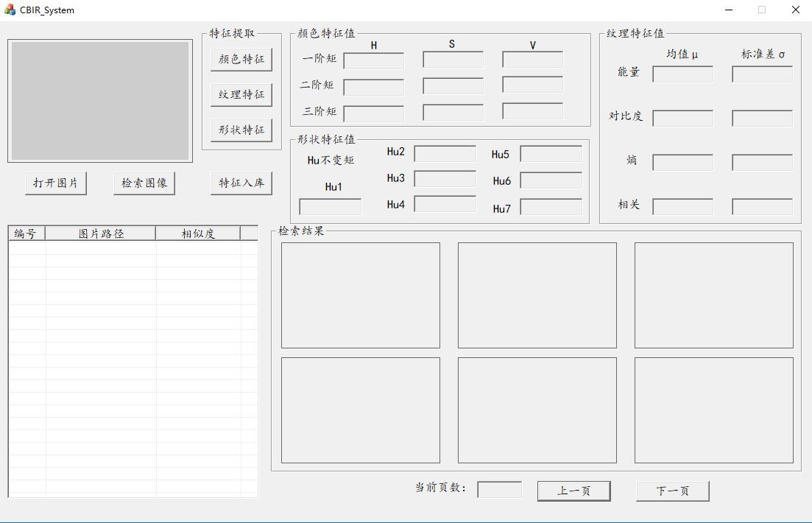The height and width of the screenshot is (523, 812).
Task: Sort by the 编号 column header
Action: [x=27, y=234]
